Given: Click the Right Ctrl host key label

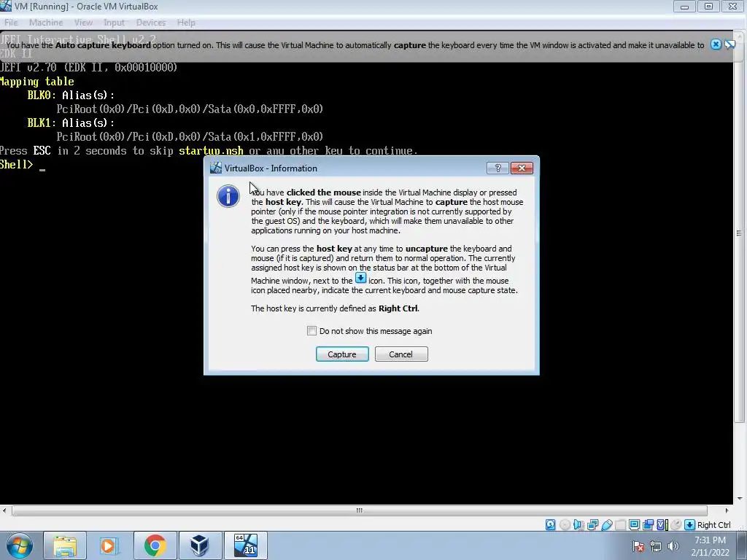Looking at the screenshot, I should coord(713,525).
